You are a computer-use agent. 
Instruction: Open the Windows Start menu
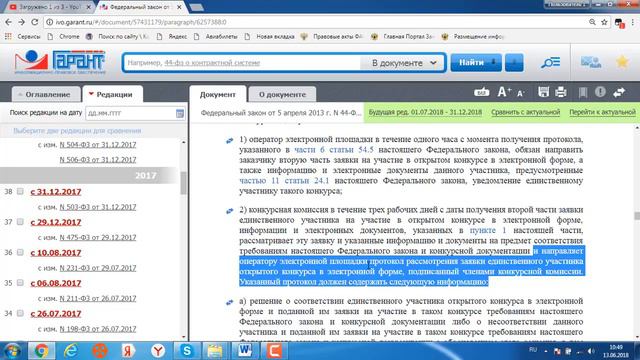12,351
